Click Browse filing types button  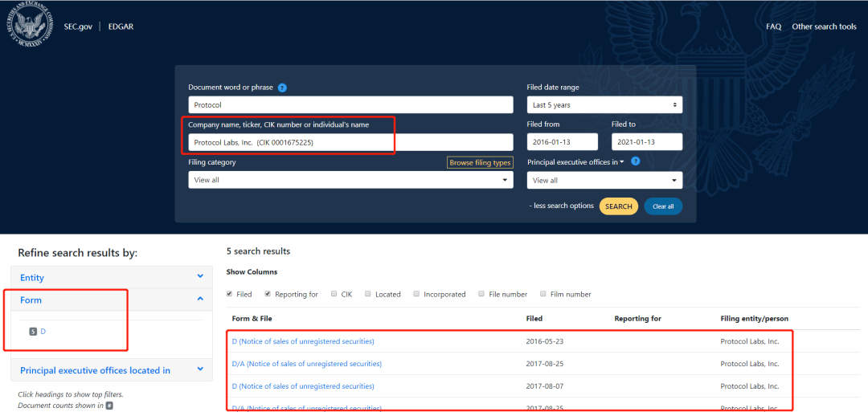coord(480,162)
